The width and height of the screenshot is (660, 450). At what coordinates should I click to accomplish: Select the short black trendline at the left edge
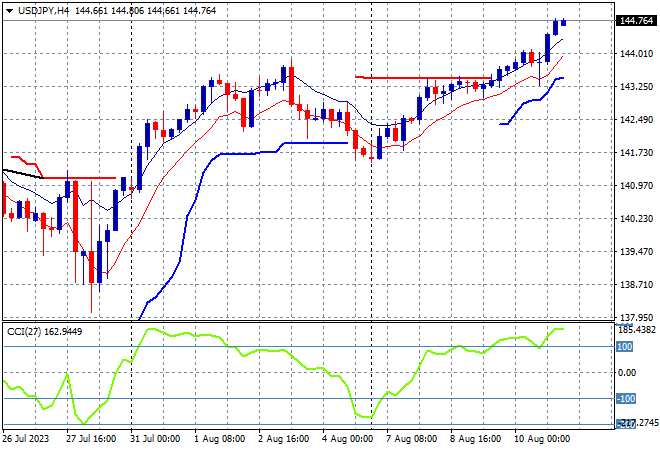23,174
